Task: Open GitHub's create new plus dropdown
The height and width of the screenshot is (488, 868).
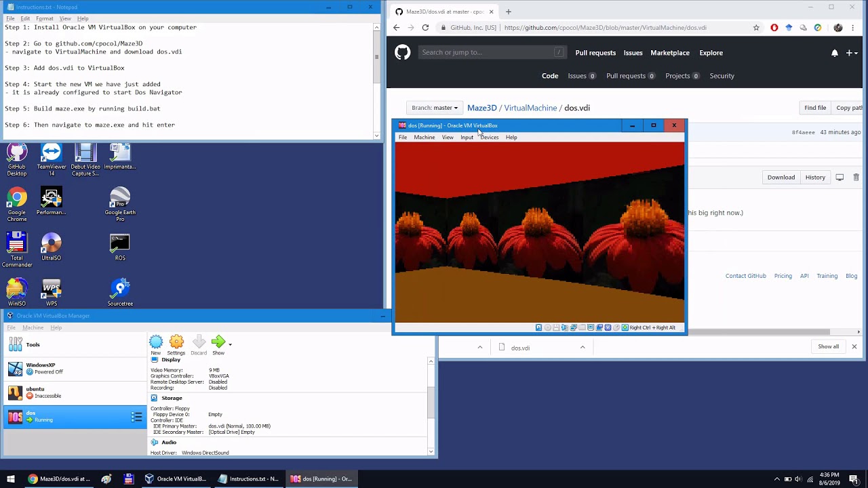Action: point(852,53)
